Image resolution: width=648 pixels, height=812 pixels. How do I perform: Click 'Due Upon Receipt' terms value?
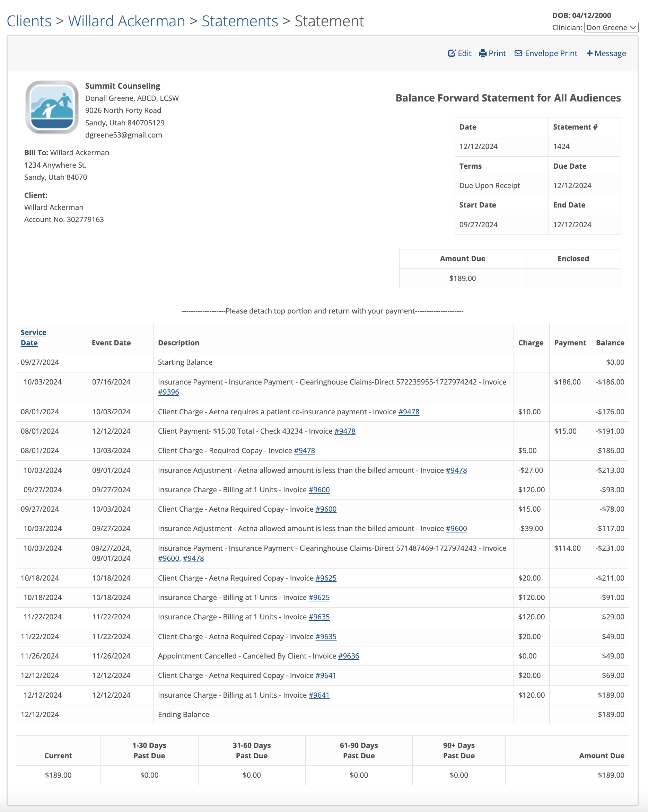point(489,185)
